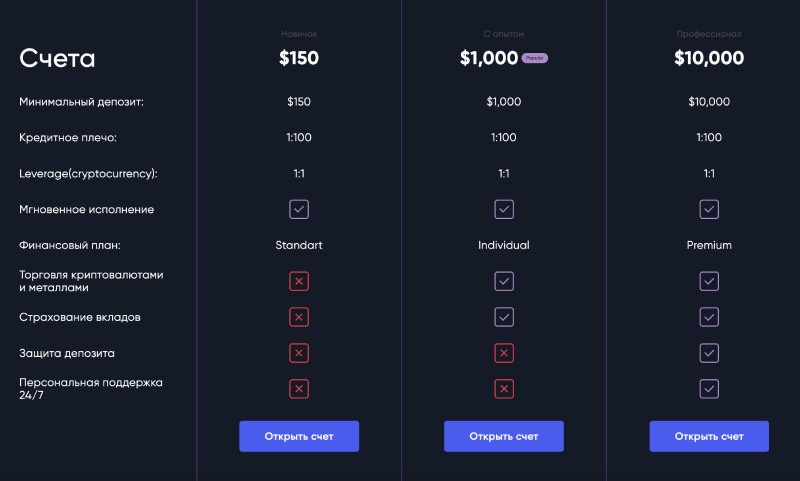Click the Новичок instant execution checkmark icon

coord(299,209)
